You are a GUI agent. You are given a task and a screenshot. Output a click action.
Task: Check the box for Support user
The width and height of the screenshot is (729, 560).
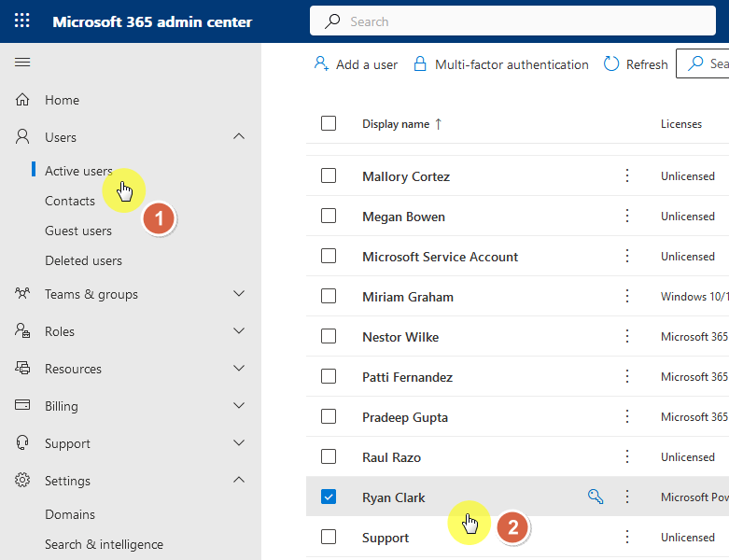coord(329,537)
